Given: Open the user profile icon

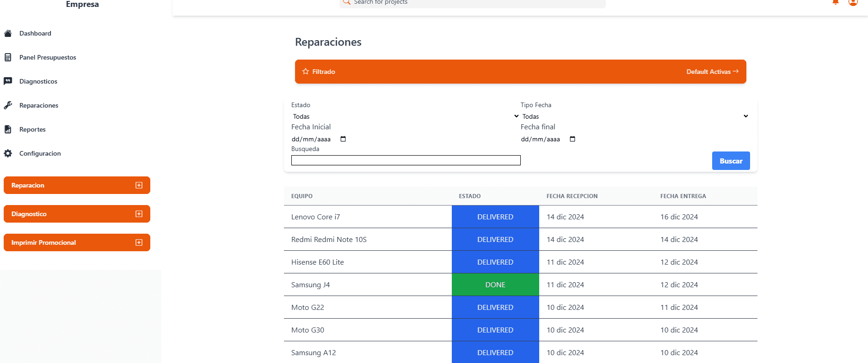Looking at the screenshot, I should pyautogui.click(x=853, y=2).
